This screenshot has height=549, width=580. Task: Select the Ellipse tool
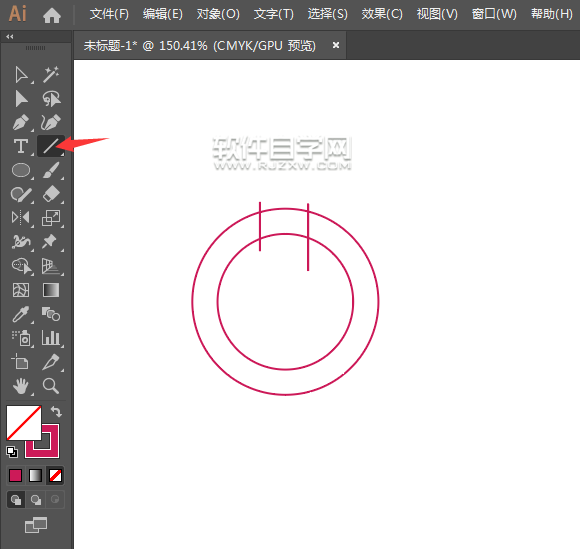pos(21,171)
